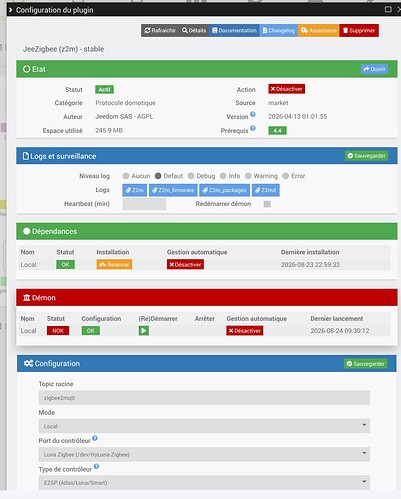Click Port du contrôleur help icon
The height and width of the screenshot is (499, 401).
pos(95,438)
